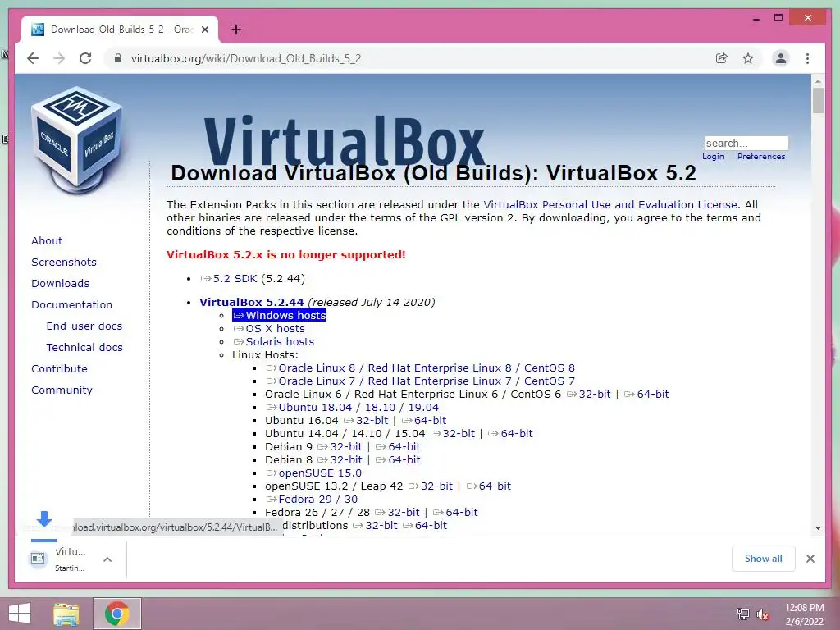Open the Windows Start button
Image resolution: width=840 pixels, height=630 pixels.
tap(20, 614)
